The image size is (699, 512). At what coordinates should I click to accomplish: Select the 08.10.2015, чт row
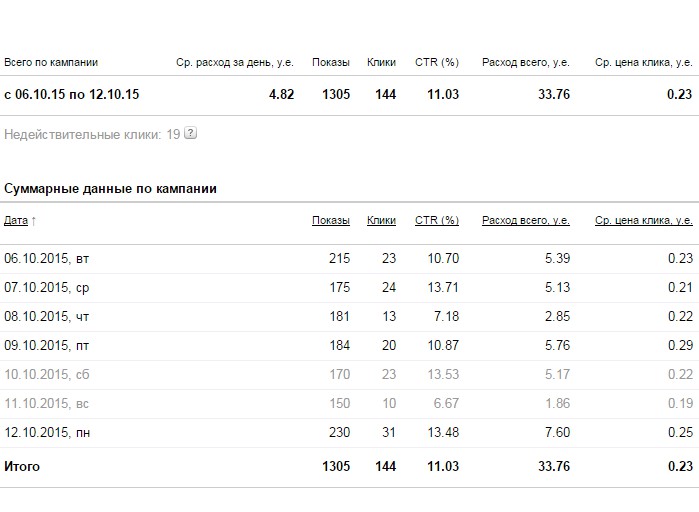click(x=350, y=317)
